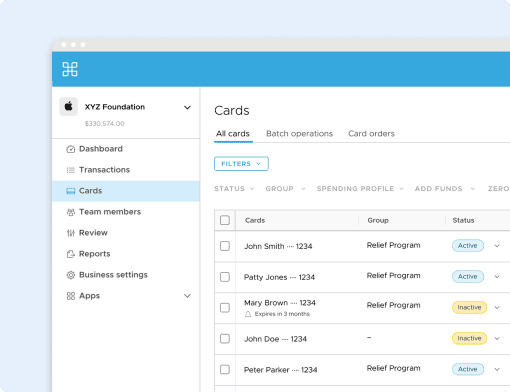Screen dimensions: 510x392
Task: Expand the John Smith row chevron
Action: tap(497, 246)
